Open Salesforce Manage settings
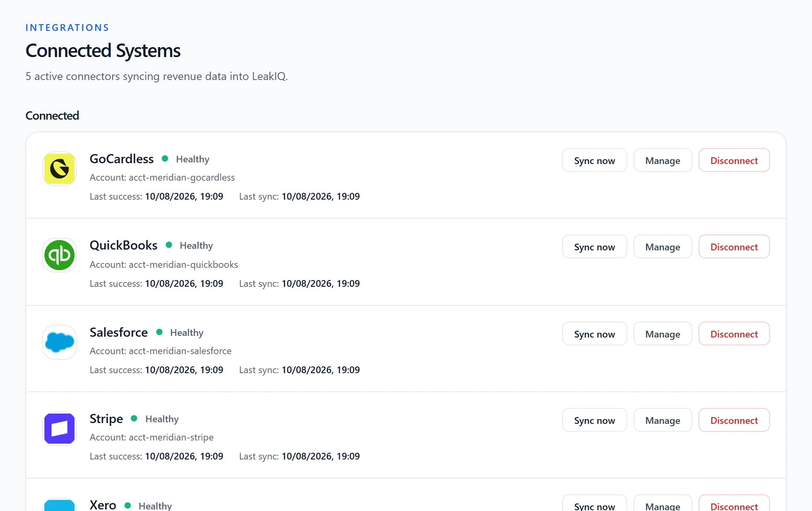812x511 pixels. [663, 334]
